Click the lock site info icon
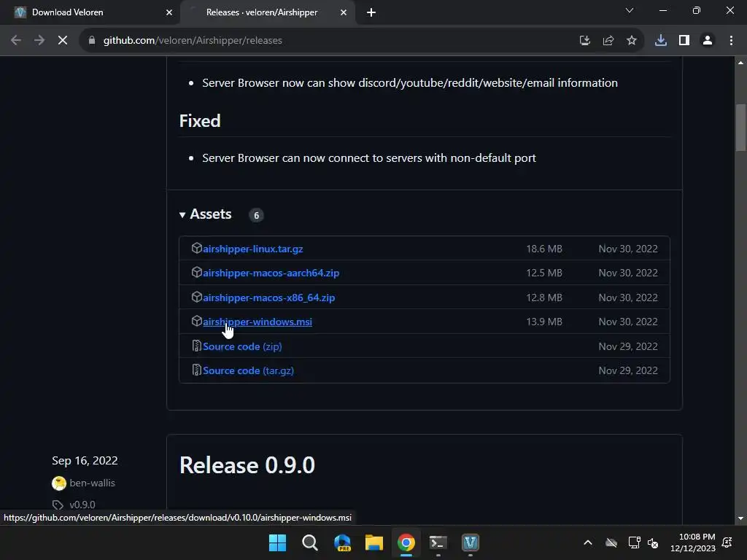Image resolution: width=747 pixels, height=560 pixels. [x=92, y=41]
